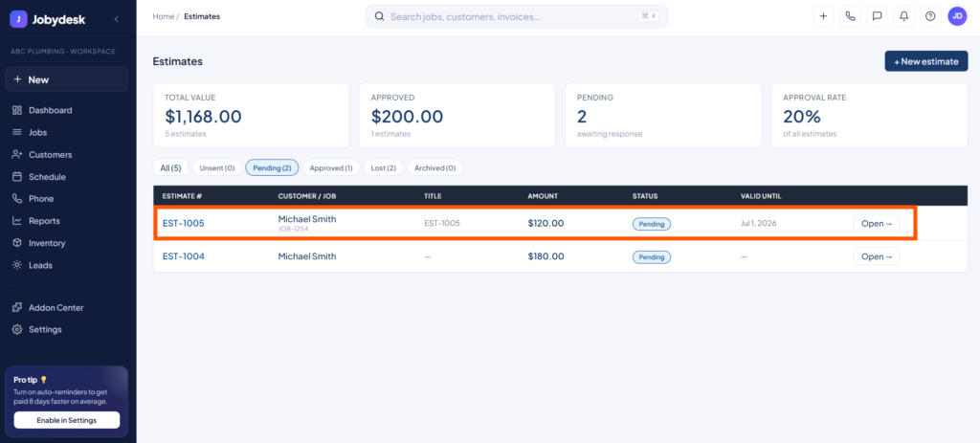Open notifications bell icon
This screenshot has width=980, height=443.
(x=903, y=17)
